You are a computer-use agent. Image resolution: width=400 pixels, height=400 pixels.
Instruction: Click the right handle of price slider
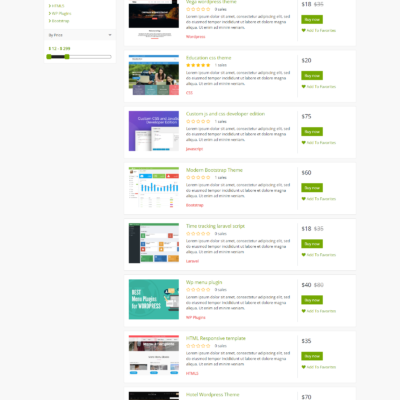pos(67,57)
